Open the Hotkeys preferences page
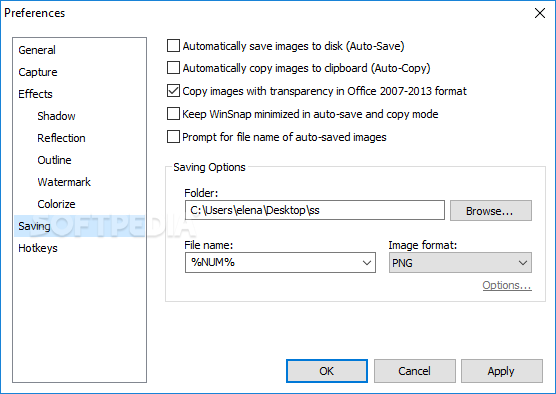The width and height of the screenshot is (556, 394). (x=38, y=248)
